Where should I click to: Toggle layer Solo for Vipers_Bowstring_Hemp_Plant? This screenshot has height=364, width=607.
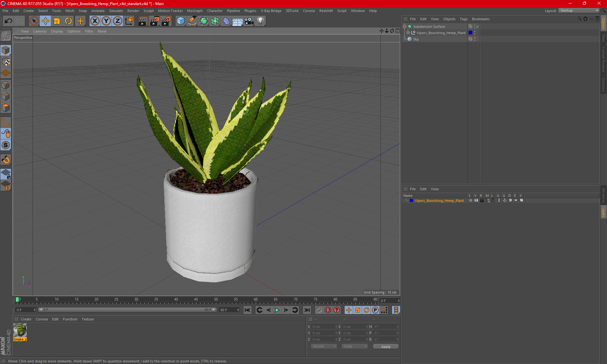tap(470, 200)
